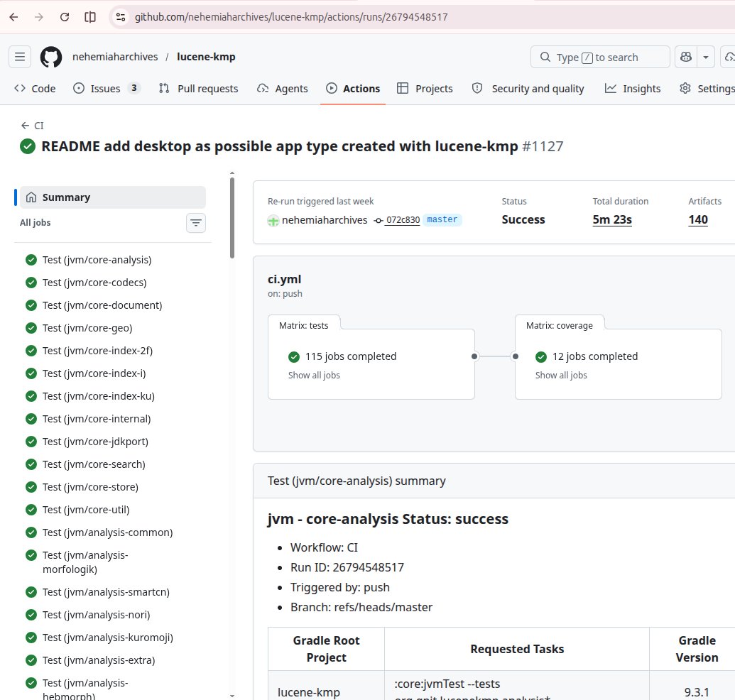
Task: Open nehemiaharchives owner profile link
Action: [x=115, y=57]
